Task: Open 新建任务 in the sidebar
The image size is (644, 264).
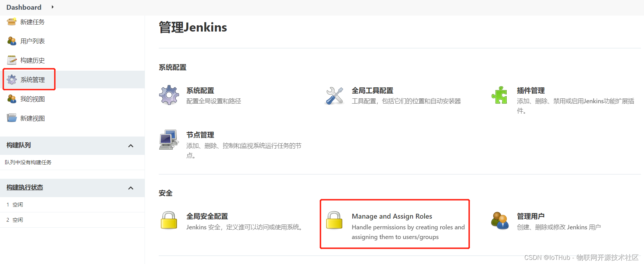Action: pos(33,22)
